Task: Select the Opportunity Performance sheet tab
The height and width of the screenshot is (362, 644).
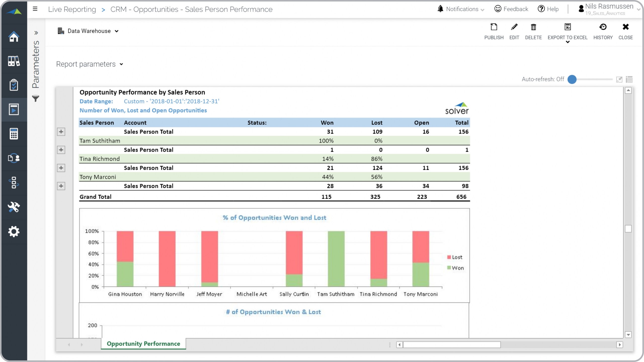Action: (143, 344)
